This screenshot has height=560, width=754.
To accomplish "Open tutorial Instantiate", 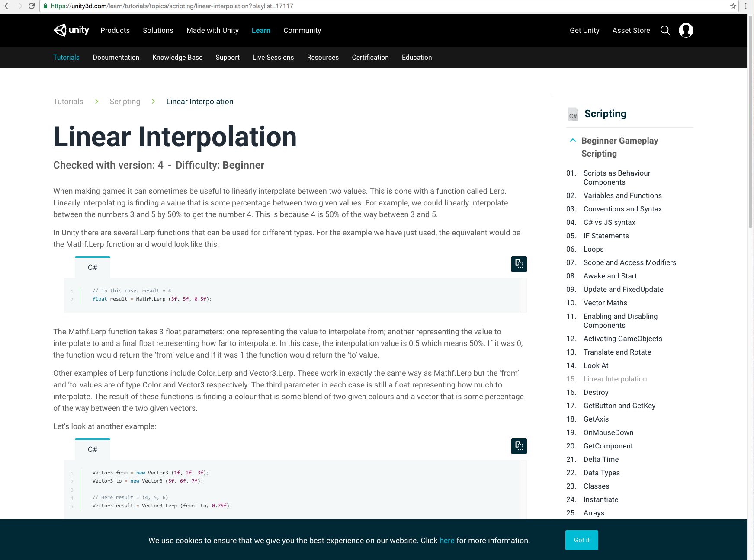I will point(601,499).
